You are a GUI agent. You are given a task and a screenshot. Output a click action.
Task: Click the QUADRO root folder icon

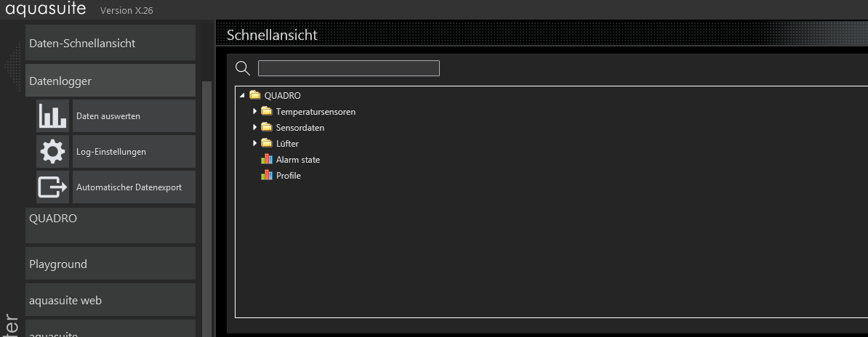coord(254,95)
